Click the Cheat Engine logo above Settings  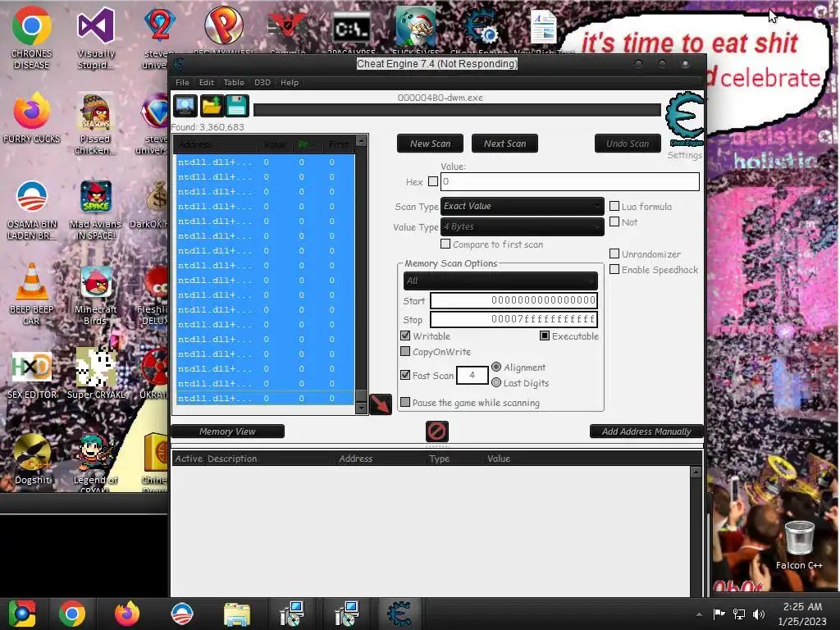pyautogui.click(x=684, y=119)
